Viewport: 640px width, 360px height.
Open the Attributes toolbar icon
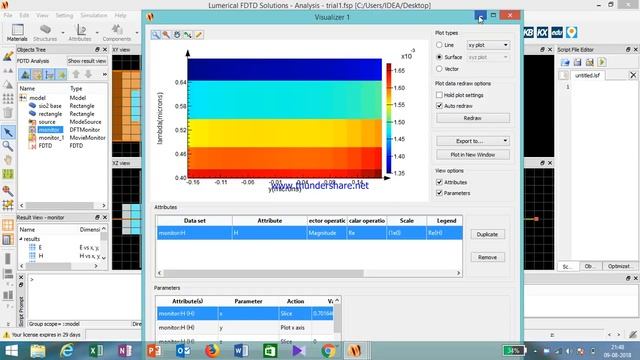pos(80,32)
